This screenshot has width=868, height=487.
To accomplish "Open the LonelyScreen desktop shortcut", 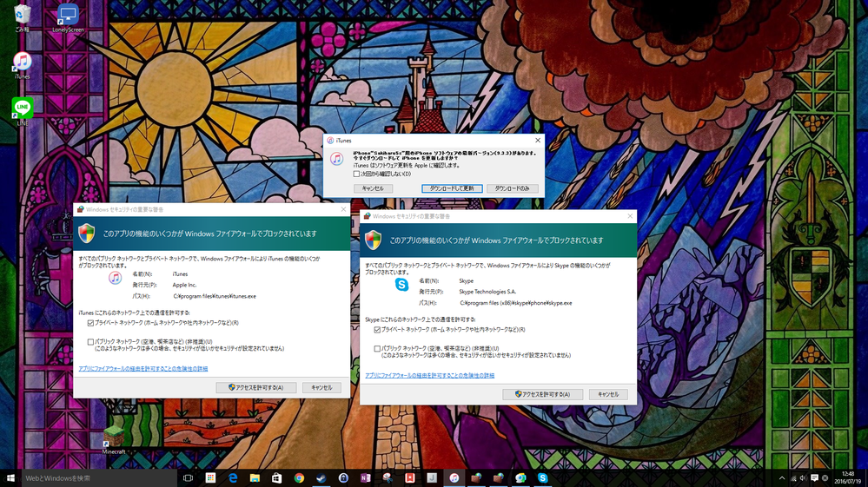I will coord(68,17).
